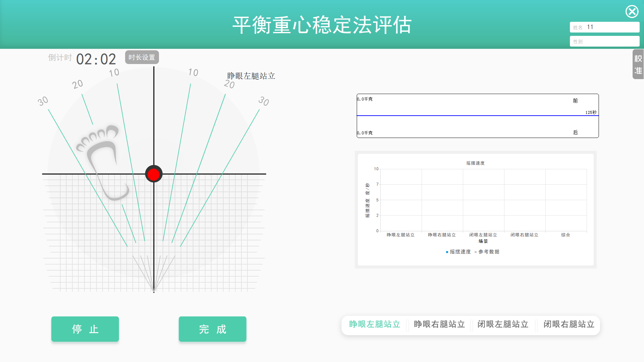Screen dimensions: 644x362
Task: Open the 校准 calibration side tab
Action: (638, 64)
